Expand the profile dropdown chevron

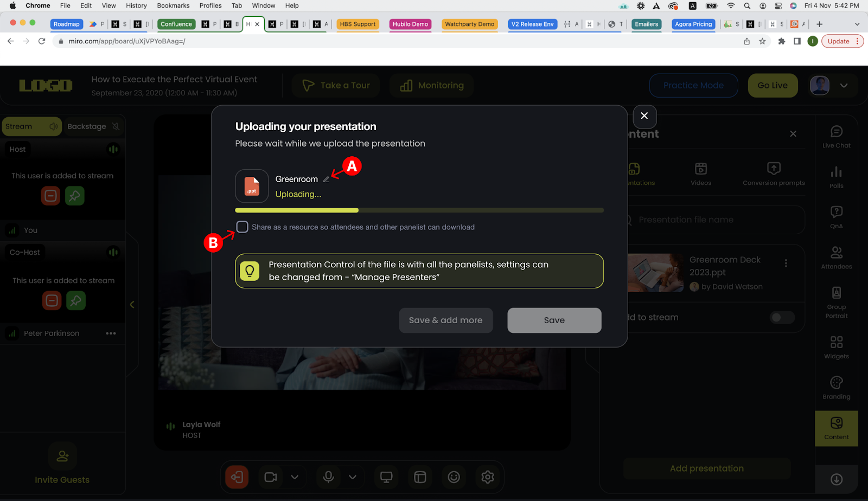pos(844,86)
